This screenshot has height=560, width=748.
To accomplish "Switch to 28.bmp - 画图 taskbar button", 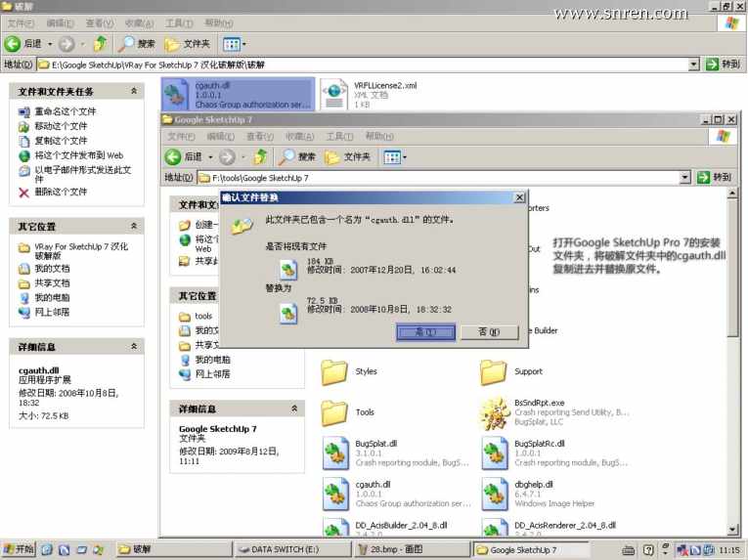I will pyautogui.click(x=412, y=549).
